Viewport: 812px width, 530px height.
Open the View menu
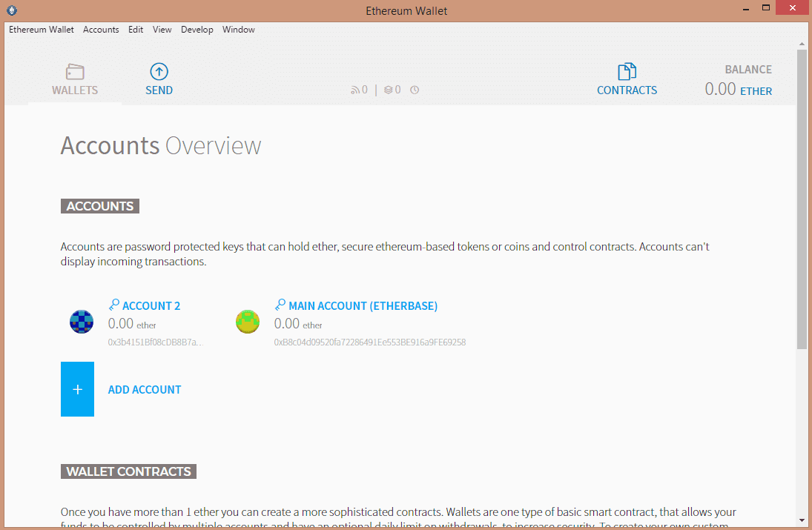tap(162, 30)
